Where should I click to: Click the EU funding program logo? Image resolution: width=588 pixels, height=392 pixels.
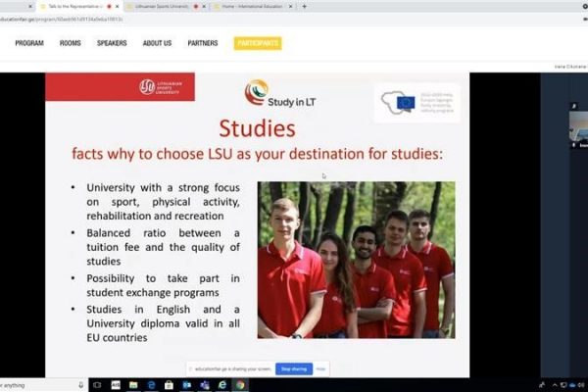[417, 103]
